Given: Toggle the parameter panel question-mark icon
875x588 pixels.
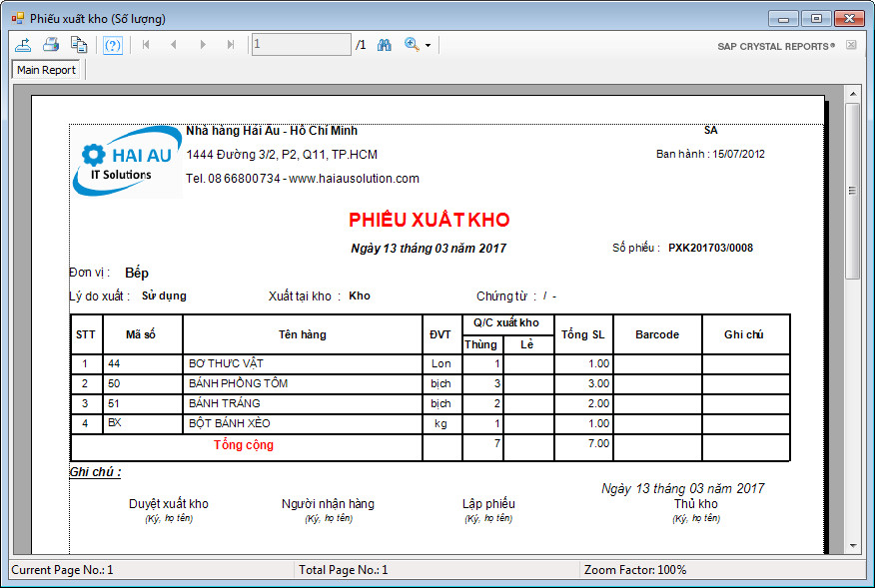Looking at the screenshot, I should click(x=113, y=45).
